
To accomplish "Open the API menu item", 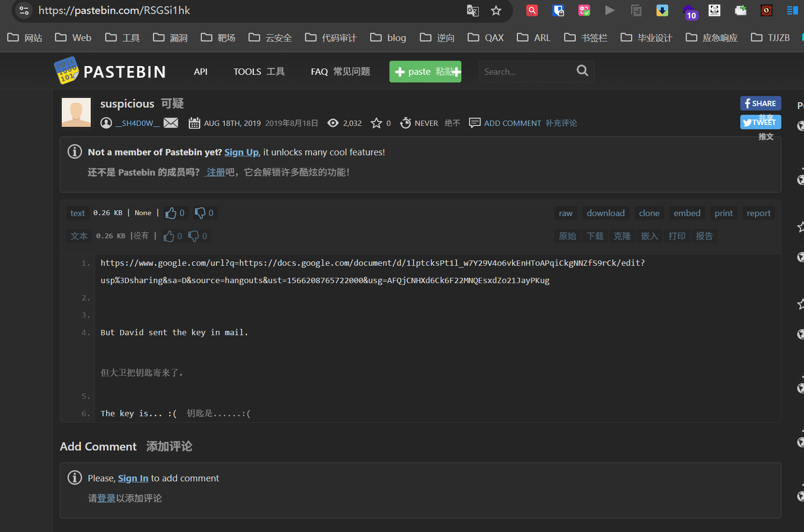I will (201, 72).
